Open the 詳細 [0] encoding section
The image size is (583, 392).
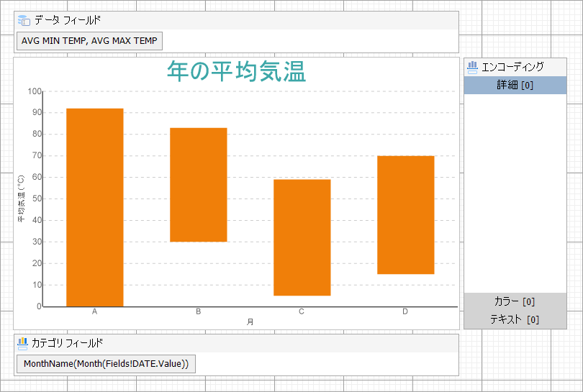pos(515,86)
